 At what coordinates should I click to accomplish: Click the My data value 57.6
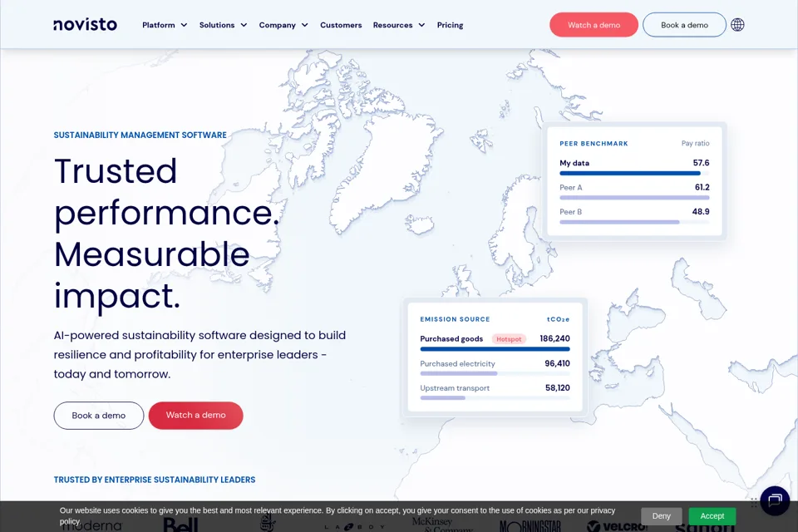(701, 163)
